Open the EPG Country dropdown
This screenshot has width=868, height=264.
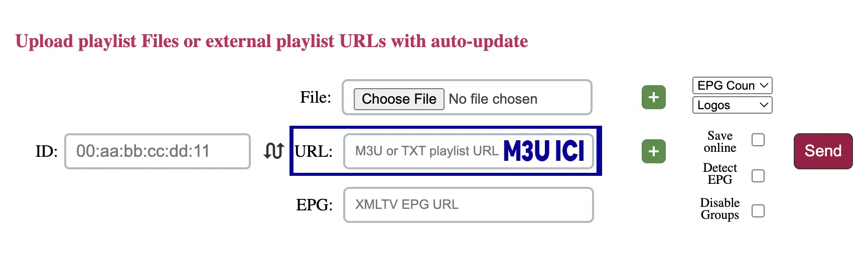pyautogui.click(x=732, y=86)
